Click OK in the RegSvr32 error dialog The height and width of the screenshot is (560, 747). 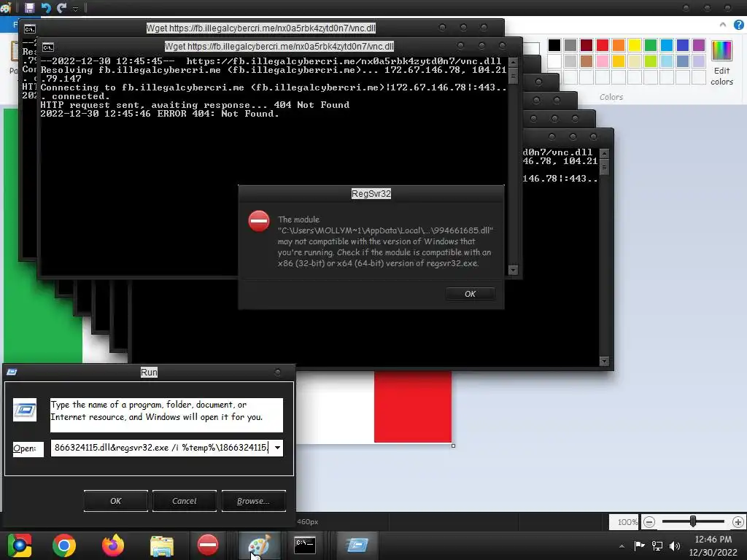coord(470,294)
